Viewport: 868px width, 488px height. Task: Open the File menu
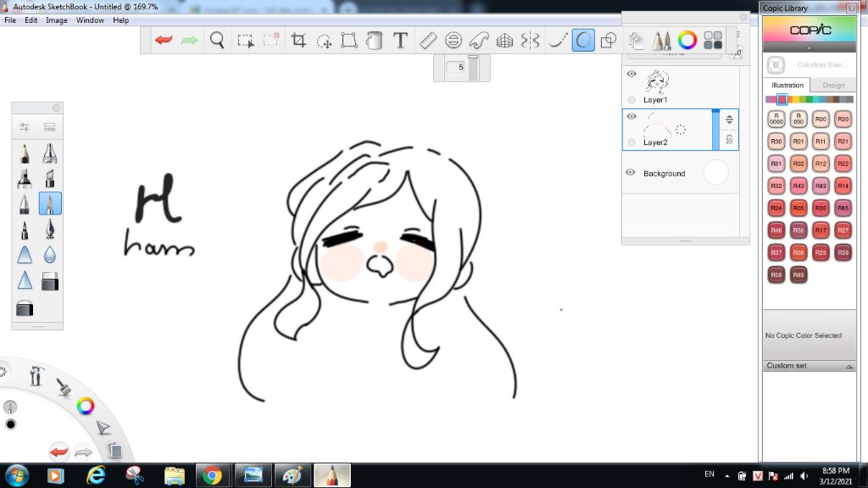click(x=10, y=20)
